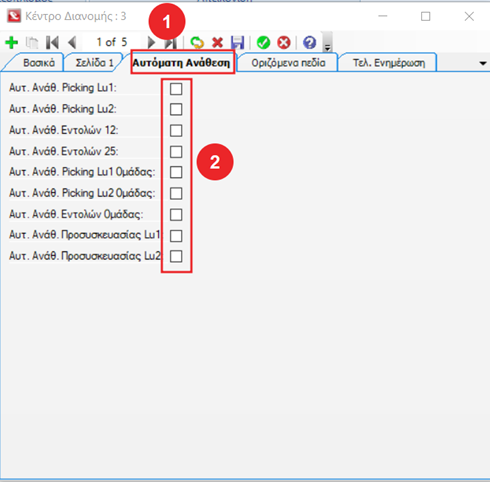Open the Οριζόμενα πεδία tab
490x482 pixels.
coord(288,63)
